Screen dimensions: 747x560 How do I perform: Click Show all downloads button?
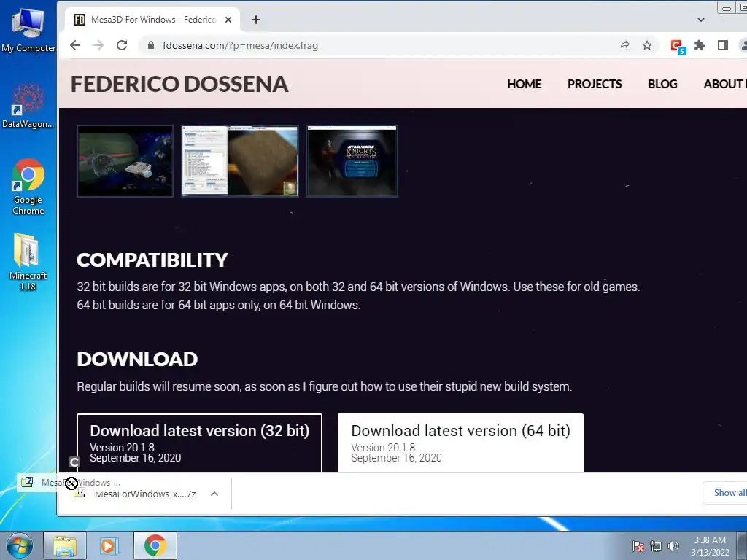pyautogui.click(x=725, y=493)
